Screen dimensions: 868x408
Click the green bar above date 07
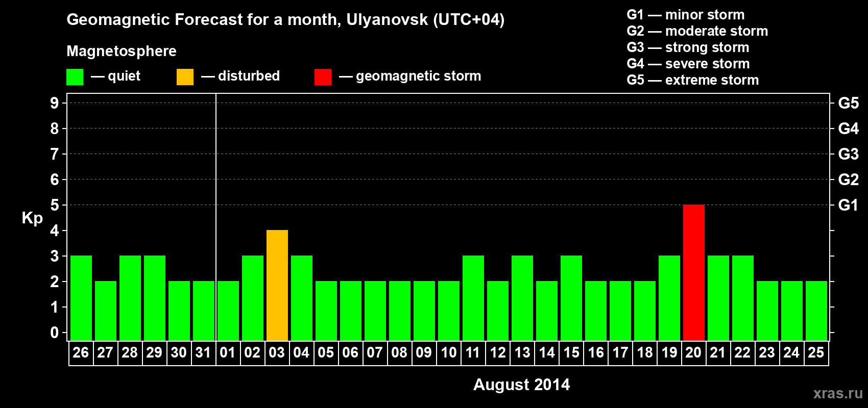coord(375,311)
